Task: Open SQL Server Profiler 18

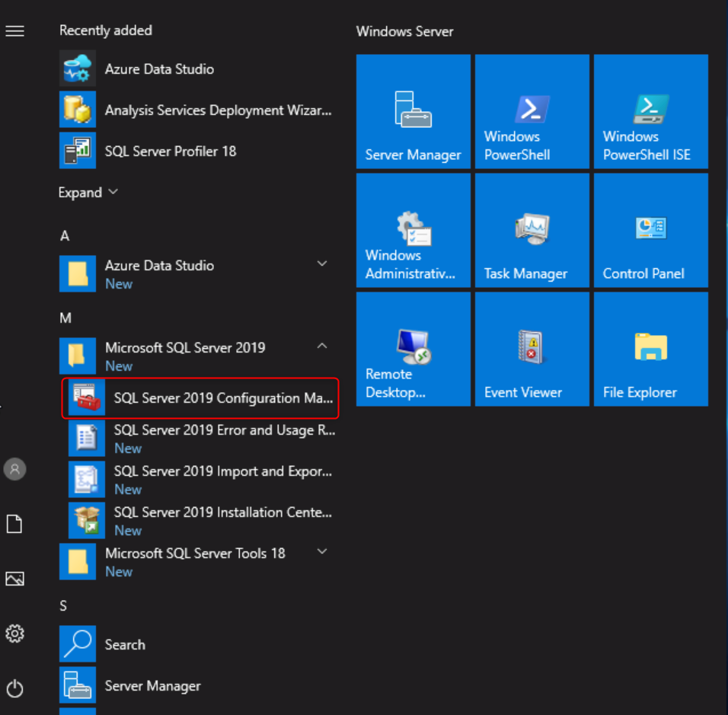Action: 197,151
